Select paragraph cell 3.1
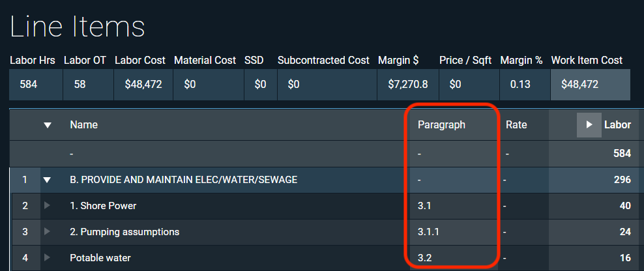This screenshot has height=271, width=644. point(425,206)
